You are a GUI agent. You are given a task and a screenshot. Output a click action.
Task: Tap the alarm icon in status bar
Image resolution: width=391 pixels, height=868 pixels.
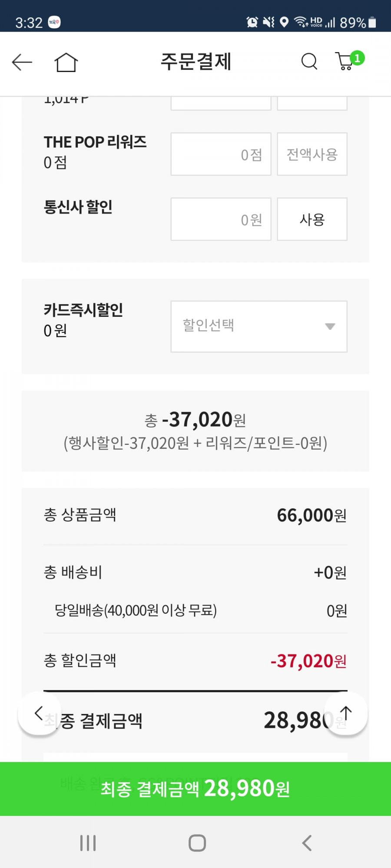[252, 22]
